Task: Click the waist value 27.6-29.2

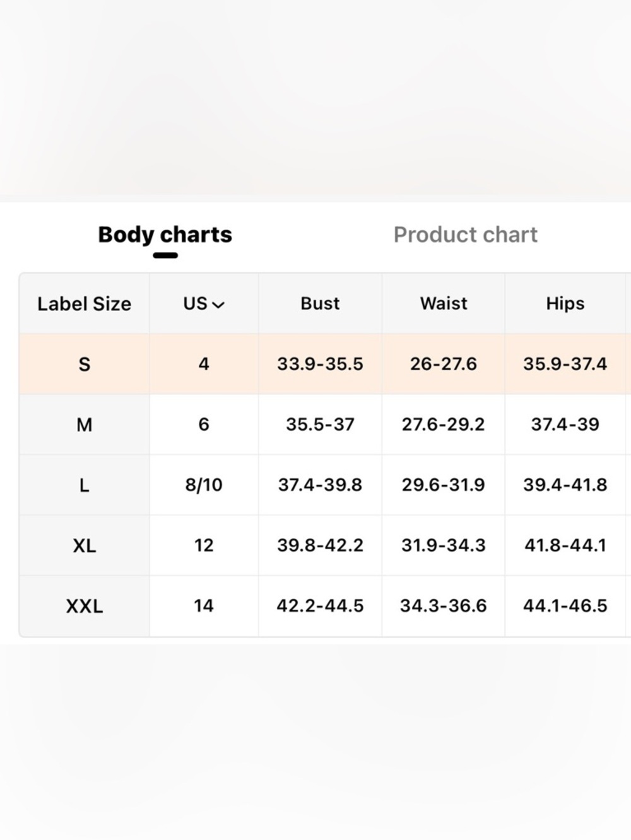Action: [x=444, y=424]
